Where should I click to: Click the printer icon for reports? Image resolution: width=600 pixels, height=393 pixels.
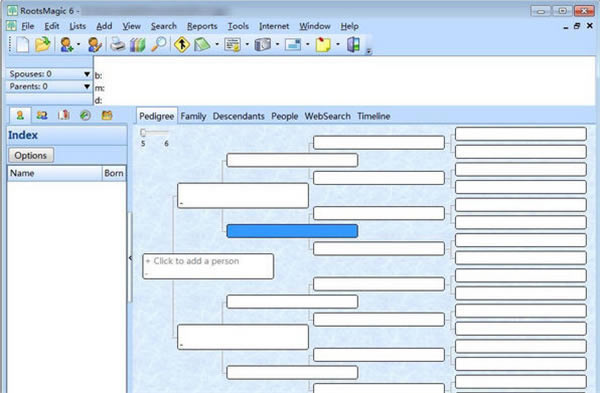coord(117,45)
